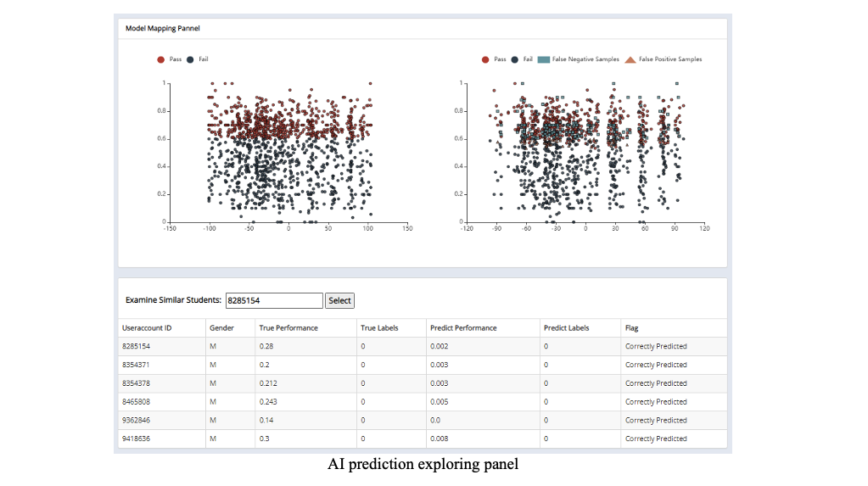Click gender M link for user 9362846
868x486 pixels.
click(x=213, y=420)
